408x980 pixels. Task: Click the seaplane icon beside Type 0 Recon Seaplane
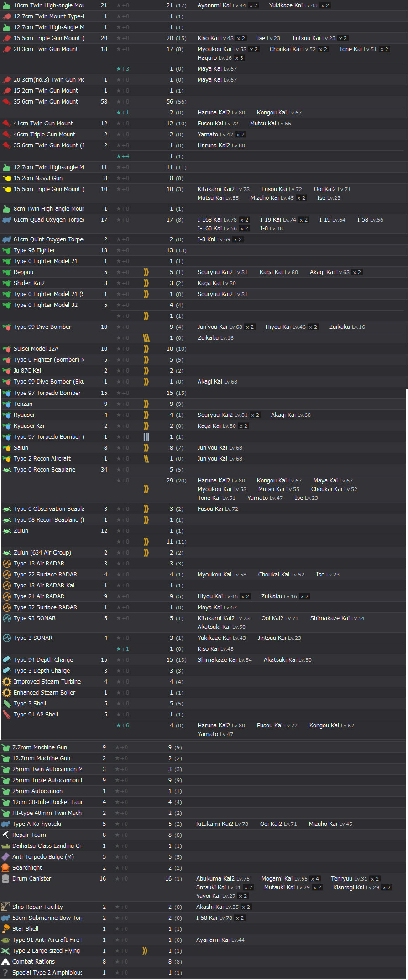click(7, 470)
